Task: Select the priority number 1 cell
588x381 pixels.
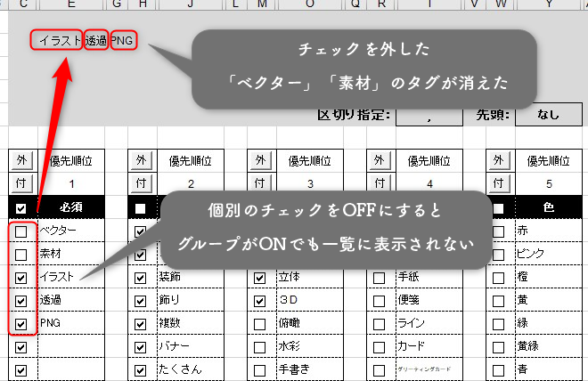Action: pyautogui.click(x=71, y=183)
